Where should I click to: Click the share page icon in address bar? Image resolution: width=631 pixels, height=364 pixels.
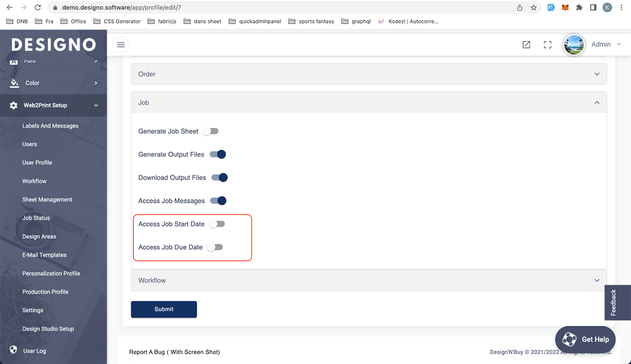click(x=519, y=7)
